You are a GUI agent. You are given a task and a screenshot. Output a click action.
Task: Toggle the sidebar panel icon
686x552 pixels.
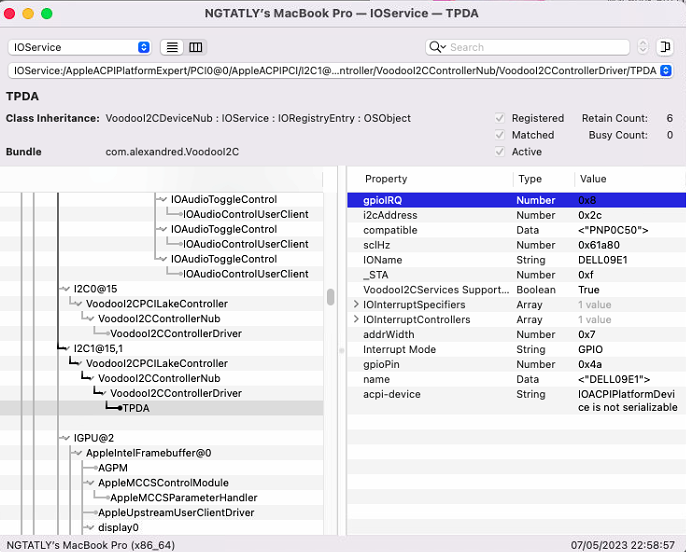pyautogui.click(x=663, y=47)
